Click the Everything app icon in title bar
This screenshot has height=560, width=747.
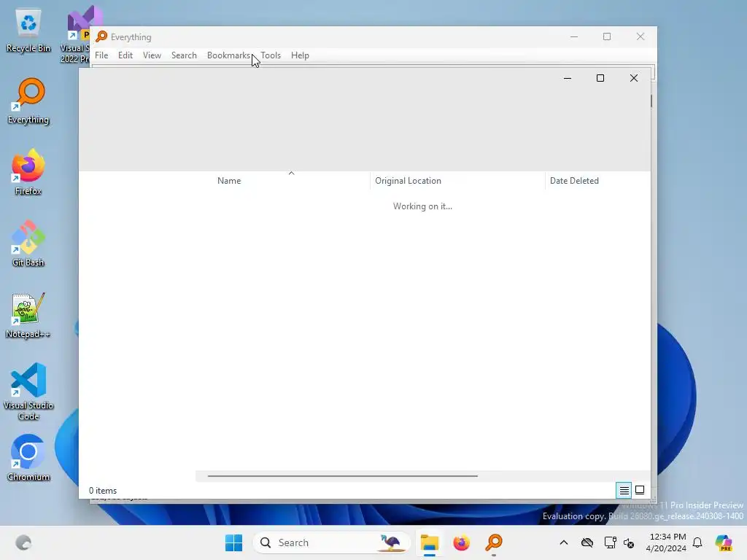pyautogui.click(x=101, y=36)
